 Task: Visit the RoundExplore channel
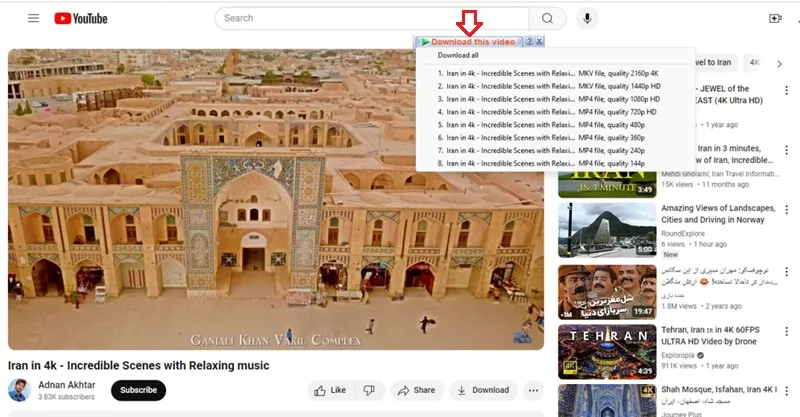(683, 233)
